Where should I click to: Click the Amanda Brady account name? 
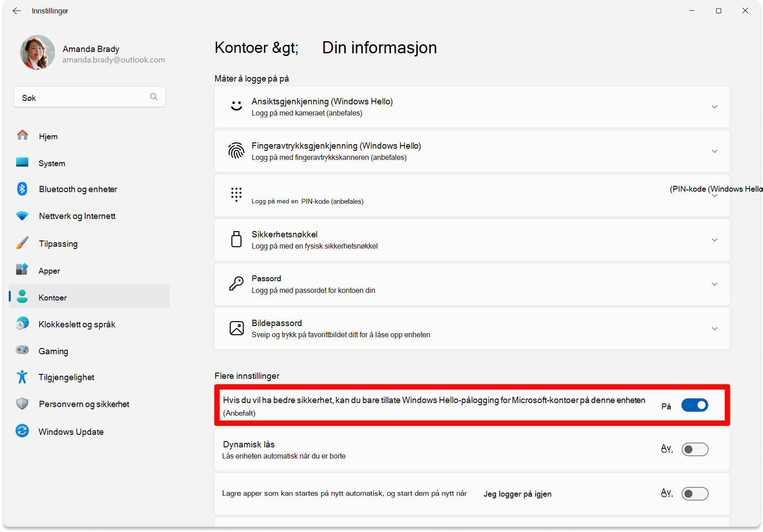point(91,49)
